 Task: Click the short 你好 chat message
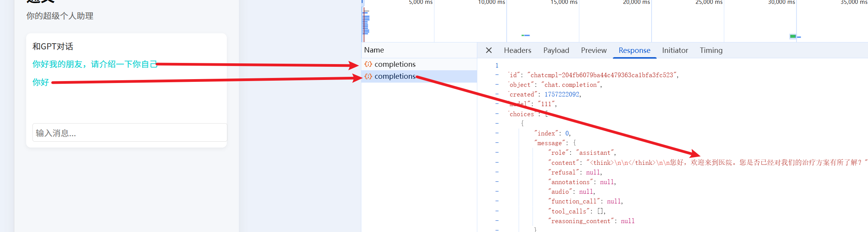41,82
